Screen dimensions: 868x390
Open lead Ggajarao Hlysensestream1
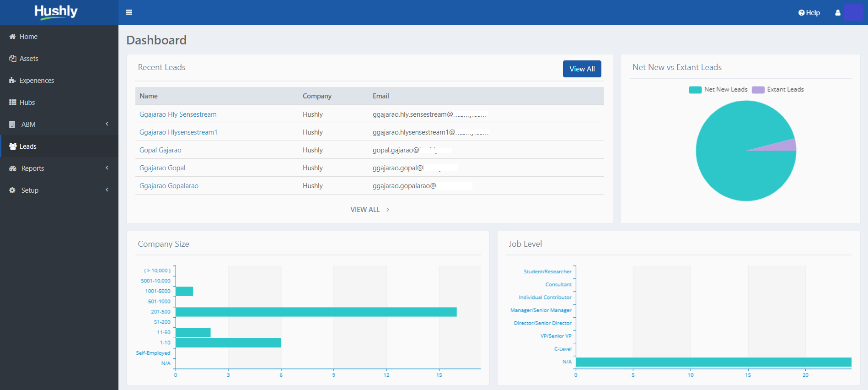click(178, 132)
